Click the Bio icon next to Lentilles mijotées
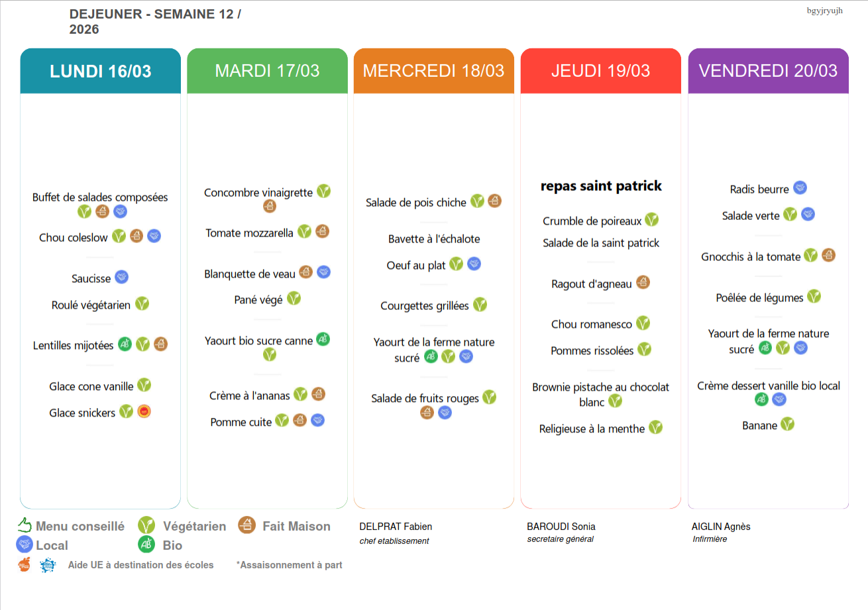868x610 pixels. pyautogui.click(x=125, y=344)
